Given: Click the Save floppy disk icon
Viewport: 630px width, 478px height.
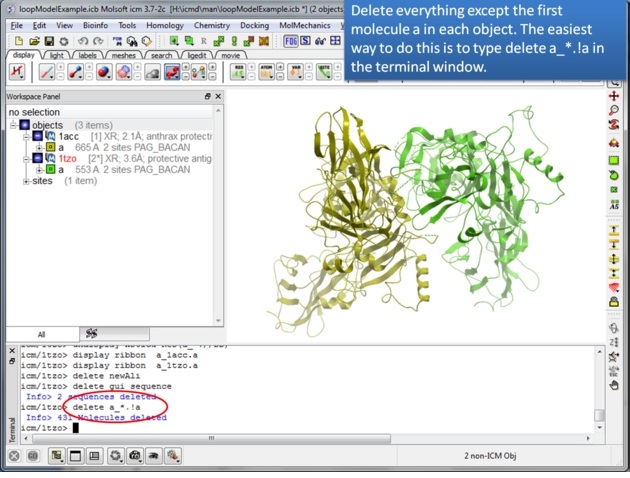Looking at the screenshot, I should [x=51, y=41].
